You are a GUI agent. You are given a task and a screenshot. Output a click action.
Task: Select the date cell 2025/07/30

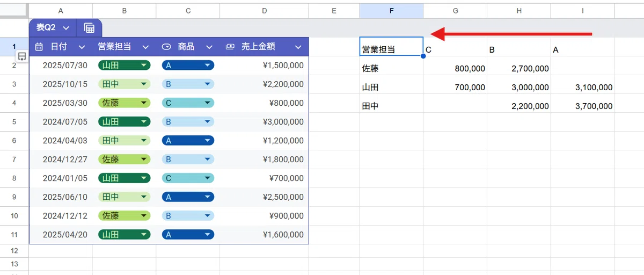point(61,66)
